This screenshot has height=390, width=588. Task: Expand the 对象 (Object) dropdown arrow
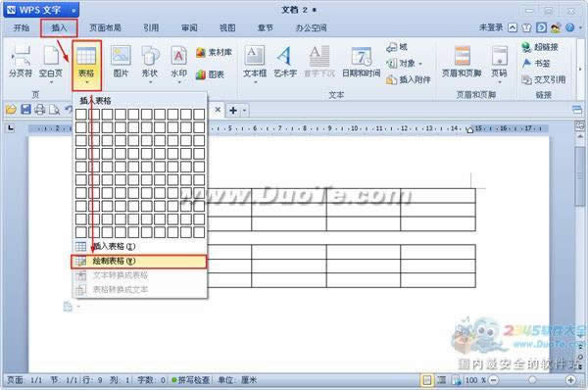(x=420, y=64)
